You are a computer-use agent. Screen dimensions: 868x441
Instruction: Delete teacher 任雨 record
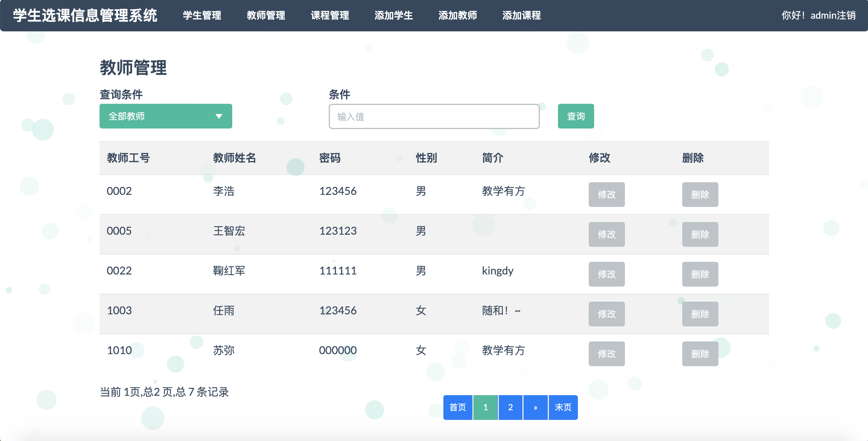[700, 314]
